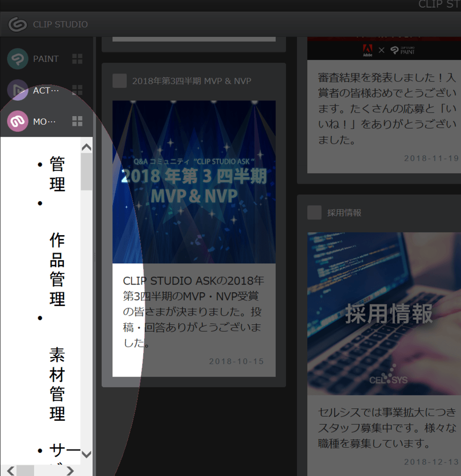Screen dimensions: 461x476
Task: Open the MVP & NVP article thumbnail
Action: (x=193, y=181)
